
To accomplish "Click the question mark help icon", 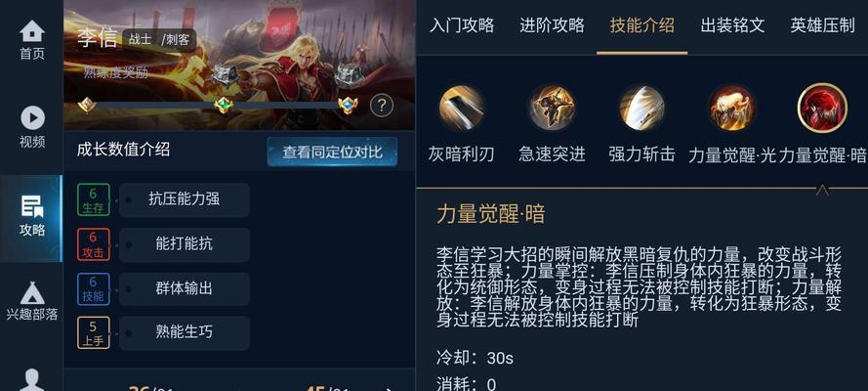I will click(382, 105).
